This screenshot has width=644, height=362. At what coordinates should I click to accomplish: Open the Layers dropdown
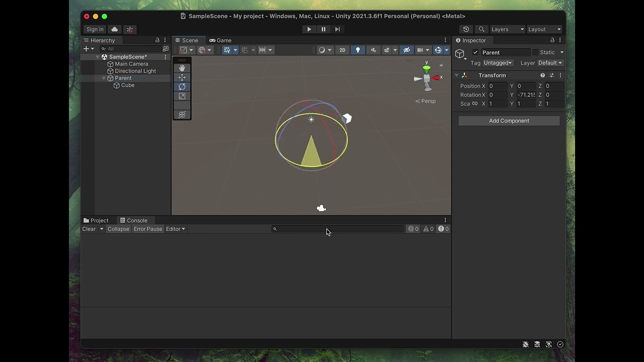[507, 29]
